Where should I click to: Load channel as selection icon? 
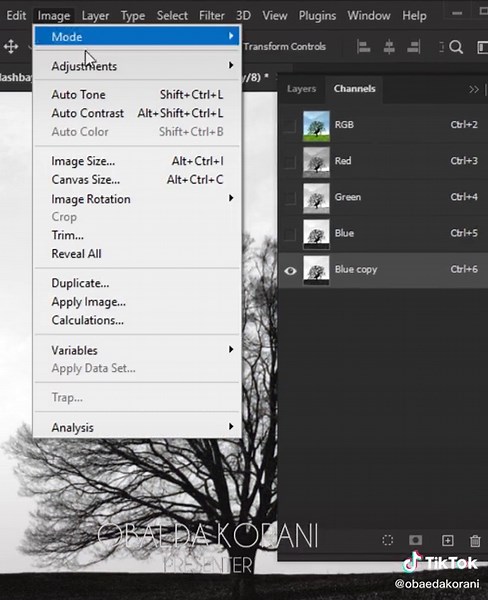coord(388,540)
